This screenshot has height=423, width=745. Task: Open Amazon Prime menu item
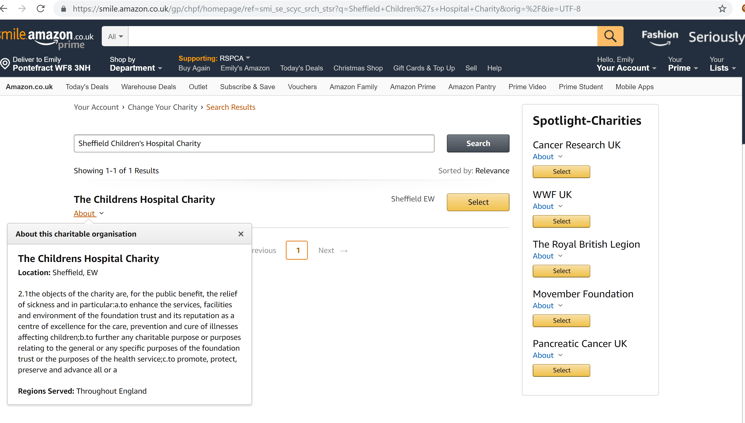(413, 87)
